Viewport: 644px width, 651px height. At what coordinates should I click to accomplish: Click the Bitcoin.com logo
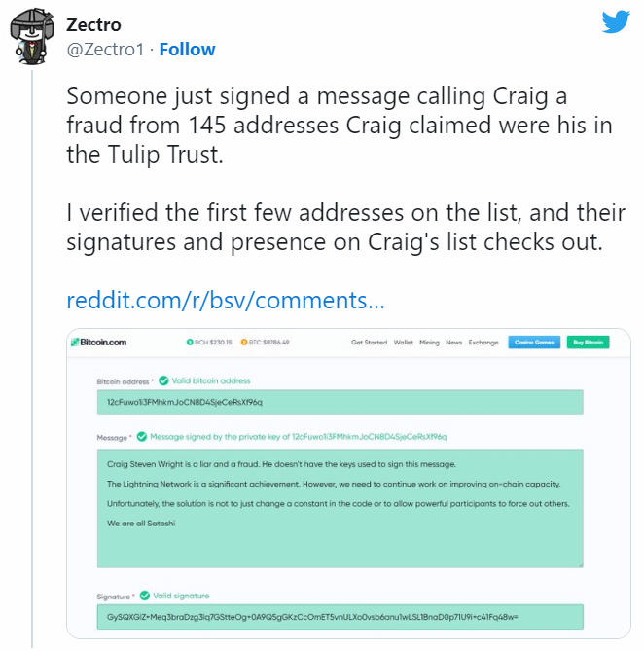click(x=98, y=343)
